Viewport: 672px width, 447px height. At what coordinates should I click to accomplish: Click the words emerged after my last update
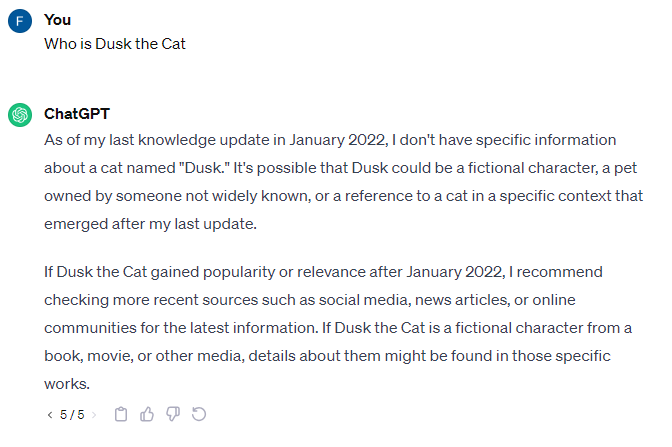point(150,224)
